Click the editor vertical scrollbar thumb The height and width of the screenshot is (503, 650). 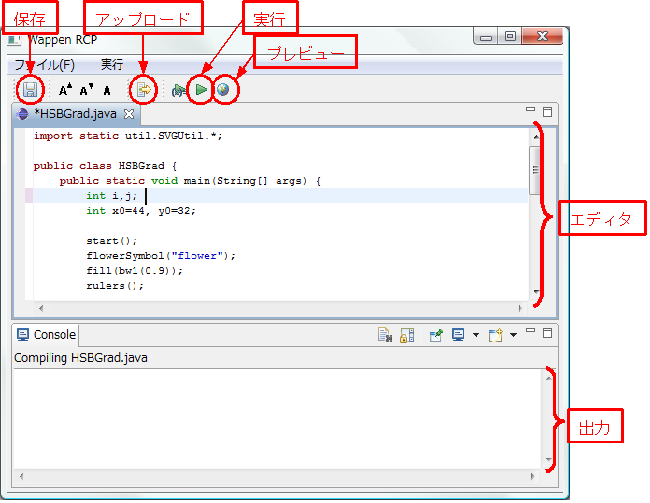coord(535,170)
